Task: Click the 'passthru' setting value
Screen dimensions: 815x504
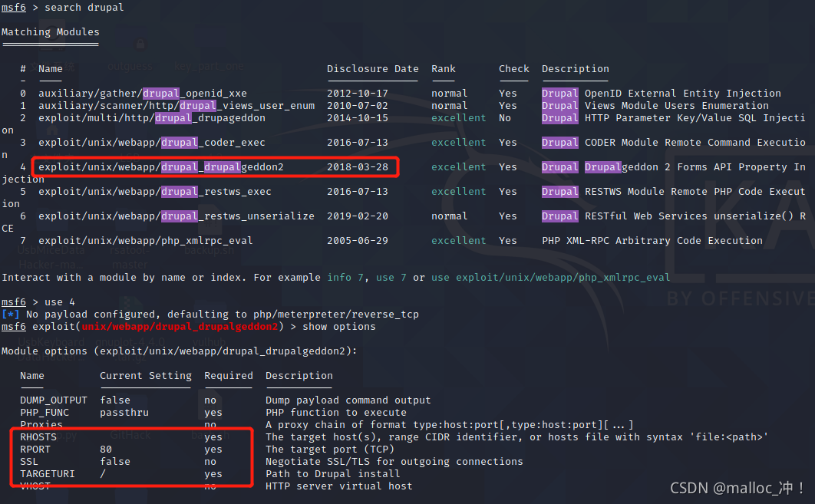Action: pyautogui.click(x=124, y=413)
